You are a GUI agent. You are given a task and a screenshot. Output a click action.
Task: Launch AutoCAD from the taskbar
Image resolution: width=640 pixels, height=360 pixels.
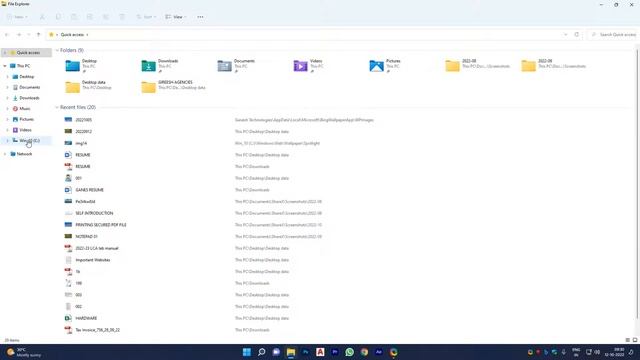(320, 352)
